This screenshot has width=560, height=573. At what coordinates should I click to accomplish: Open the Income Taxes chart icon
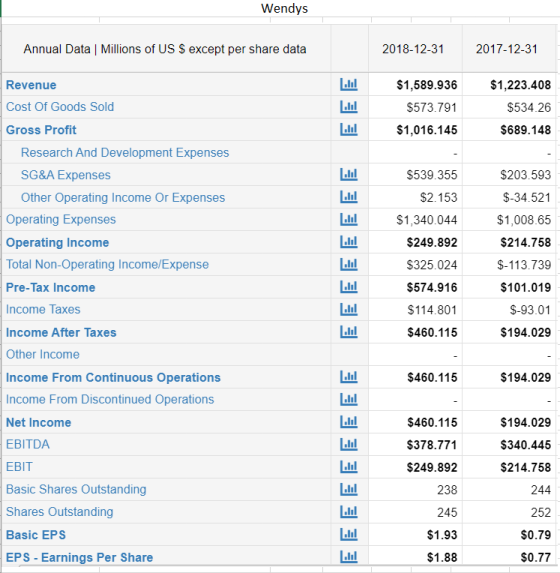pos(349,310)
